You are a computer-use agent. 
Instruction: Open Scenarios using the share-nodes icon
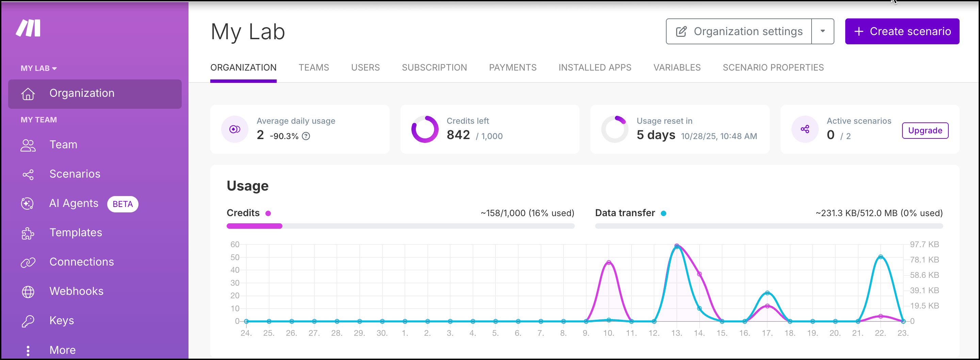(28, 175)
